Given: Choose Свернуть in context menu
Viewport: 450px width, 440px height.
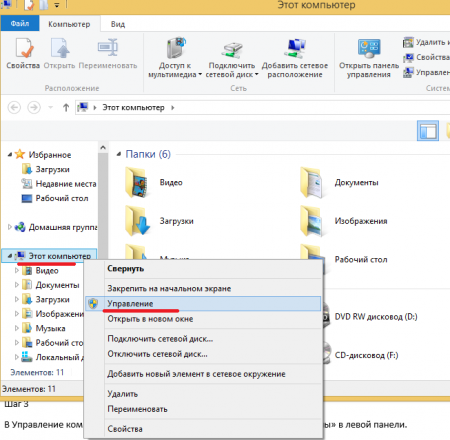Looking at the screenshot, I should click(203, 269).
